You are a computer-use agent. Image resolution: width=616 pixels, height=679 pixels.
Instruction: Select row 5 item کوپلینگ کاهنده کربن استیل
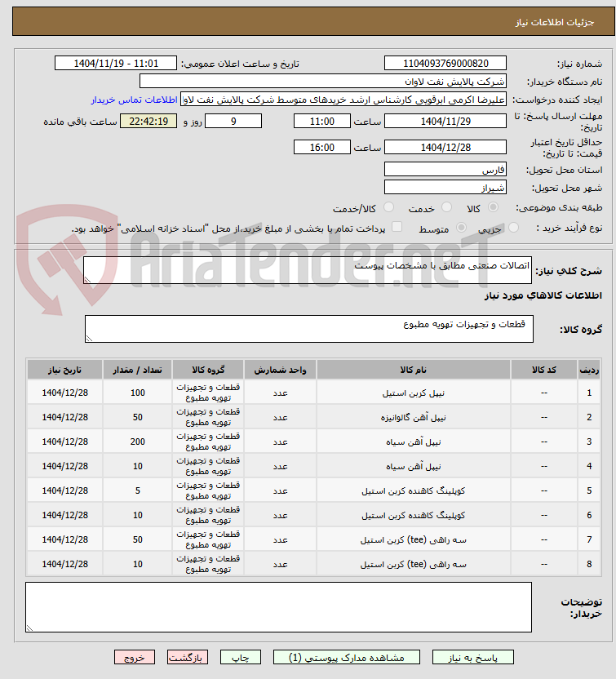413,491
